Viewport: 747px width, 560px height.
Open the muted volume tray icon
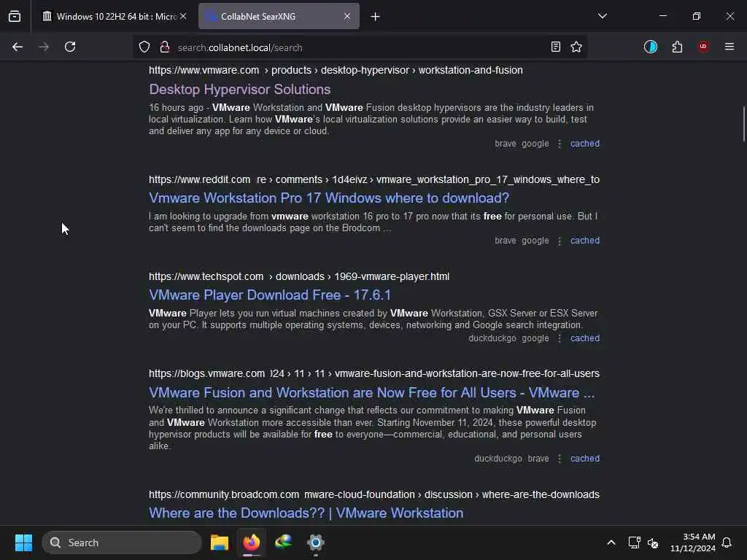coord(653,542)
